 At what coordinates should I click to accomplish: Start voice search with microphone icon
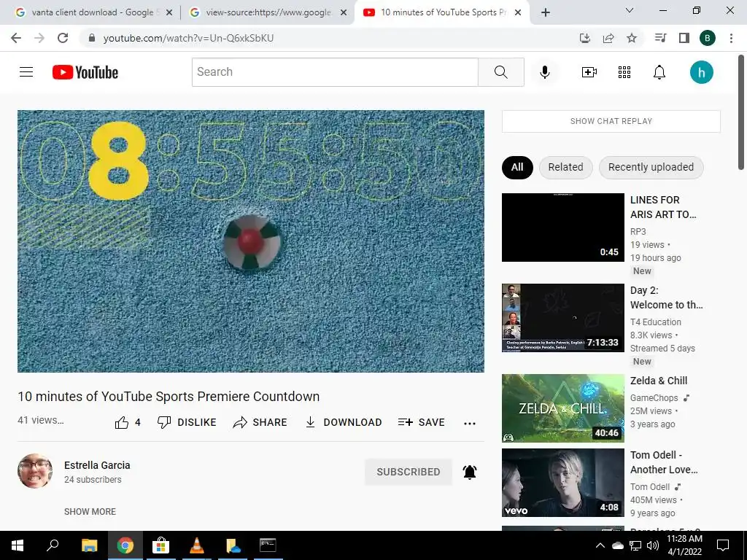[544, 72]
